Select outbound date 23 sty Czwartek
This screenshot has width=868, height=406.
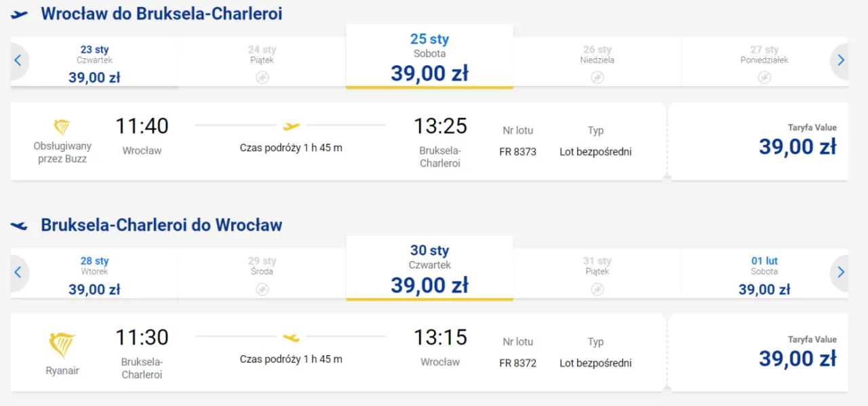[94, 64]
